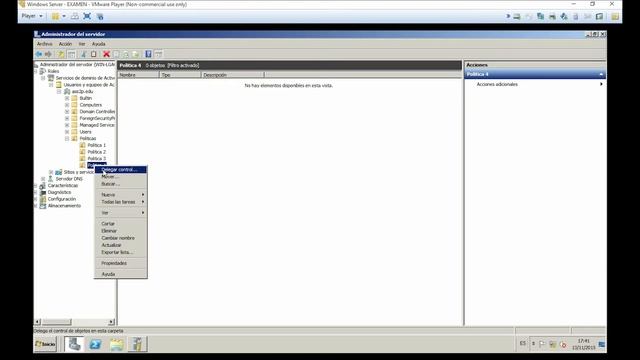Image resolution: width=640 pixels, height=360 pixels.
Task: Open the Archivo menu
Action: pos(44,44)
